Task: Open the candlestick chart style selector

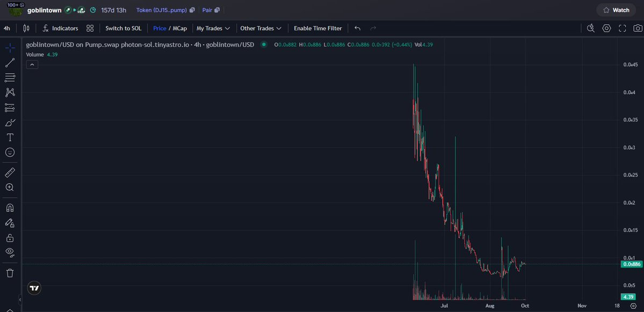Action: (x=26, y=28)
